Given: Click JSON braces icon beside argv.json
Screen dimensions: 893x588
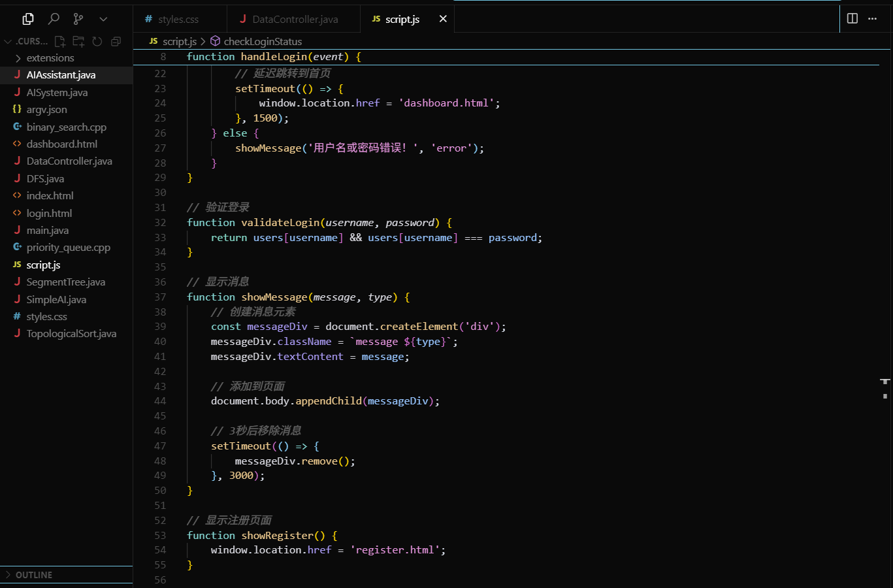Looking at the screenshot, I should coord(17,109).
